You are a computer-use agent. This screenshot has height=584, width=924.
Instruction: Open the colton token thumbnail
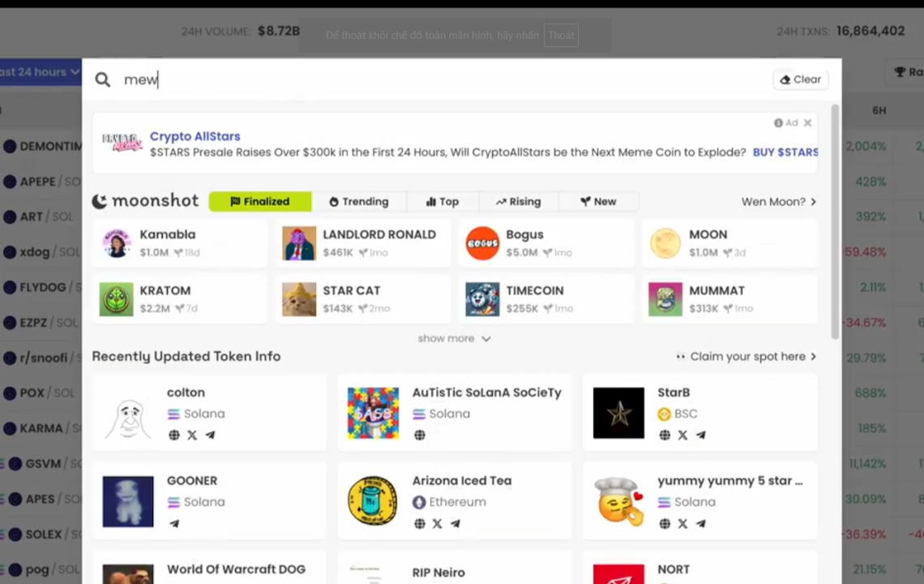click(128, 413)
